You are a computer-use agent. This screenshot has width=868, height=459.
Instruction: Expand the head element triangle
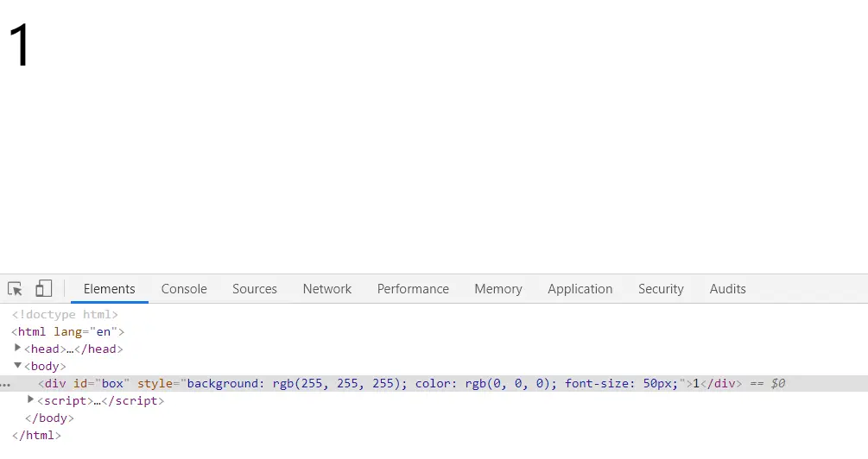click(x=18, y=348)
